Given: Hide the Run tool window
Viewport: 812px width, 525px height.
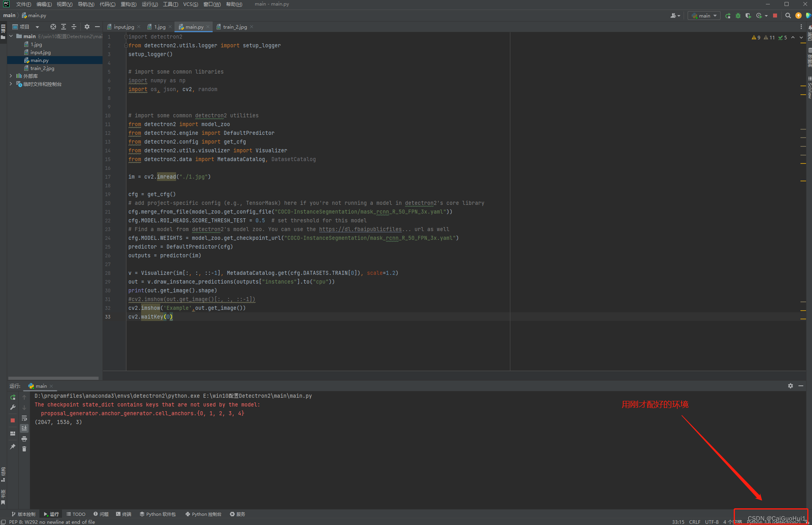Looking at the screenshot, I should click(x=801, y=386).
